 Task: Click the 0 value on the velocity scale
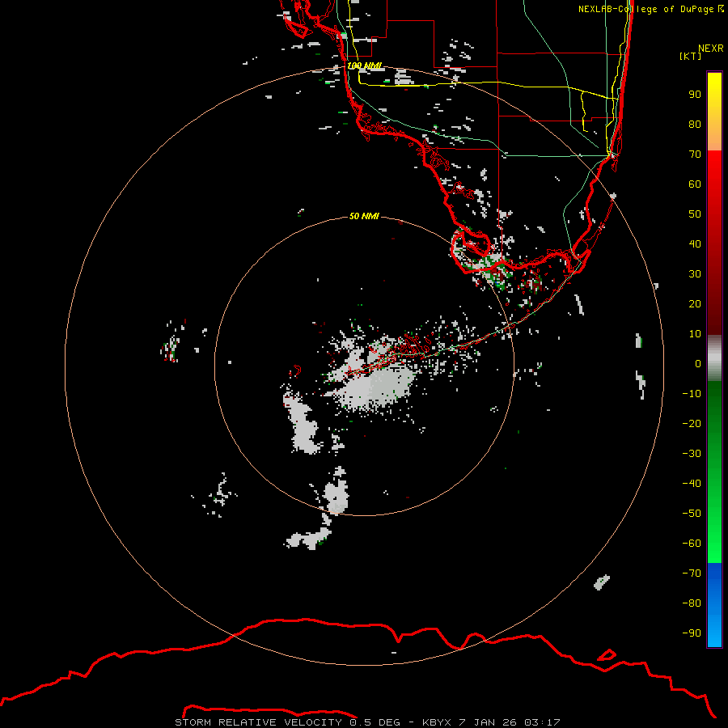698,364
